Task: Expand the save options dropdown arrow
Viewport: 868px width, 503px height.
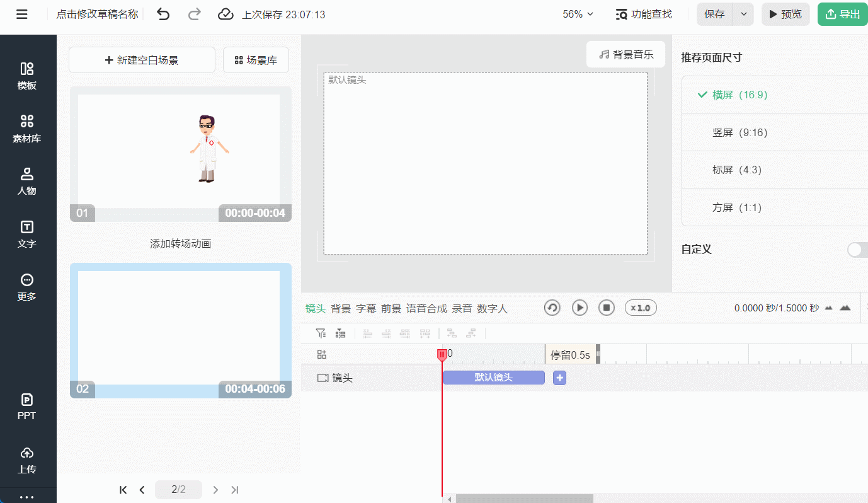Action: [x=744, y=14]
